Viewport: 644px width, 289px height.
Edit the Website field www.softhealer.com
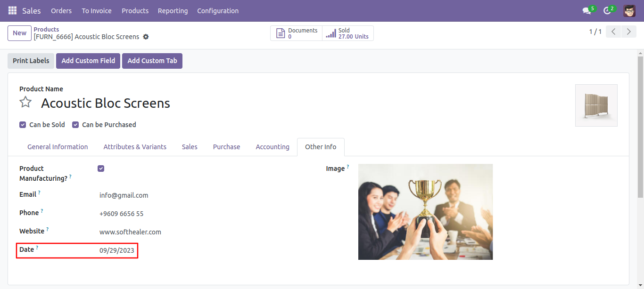coord(131,232)
